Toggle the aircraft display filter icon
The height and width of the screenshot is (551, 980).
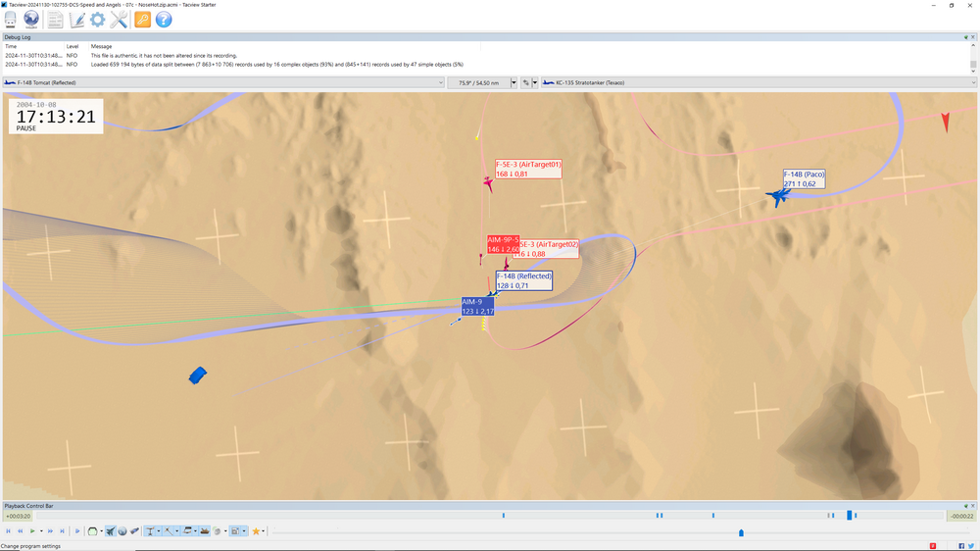click(x=111, y=531)
